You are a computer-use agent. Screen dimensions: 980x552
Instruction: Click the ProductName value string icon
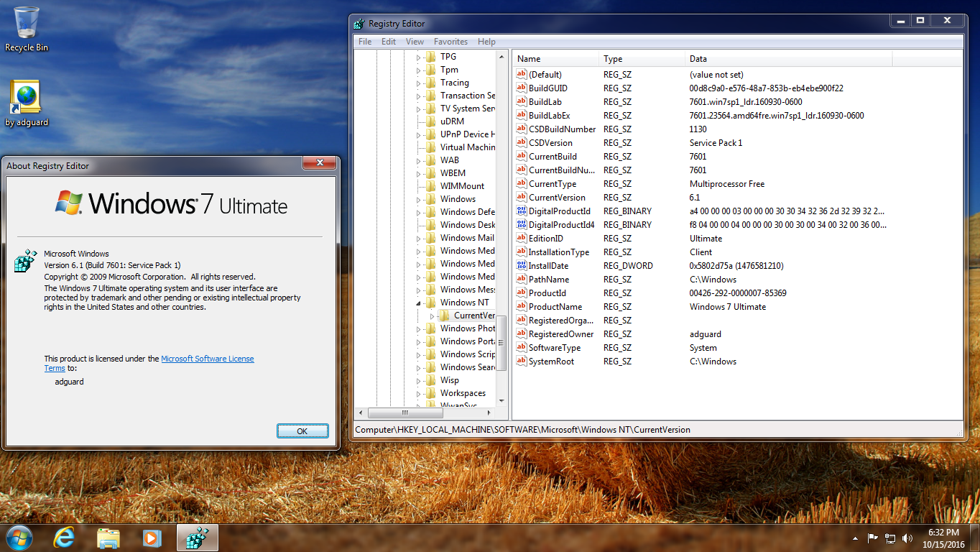(x=522, y=307)
